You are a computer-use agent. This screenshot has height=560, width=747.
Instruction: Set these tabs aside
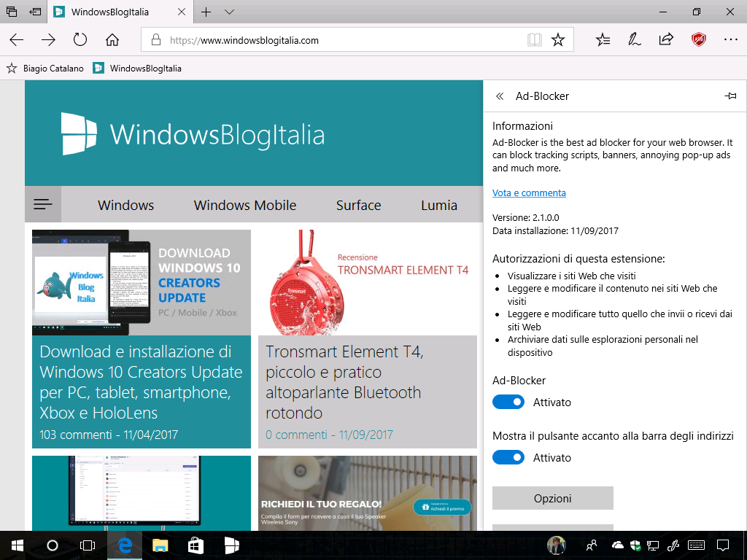pos(35,12)
